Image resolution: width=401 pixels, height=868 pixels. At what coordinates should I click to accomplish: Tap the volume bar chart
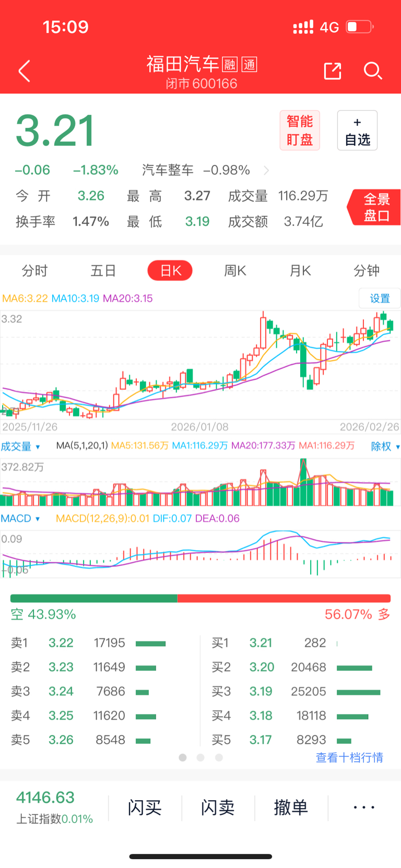point(200,482)
